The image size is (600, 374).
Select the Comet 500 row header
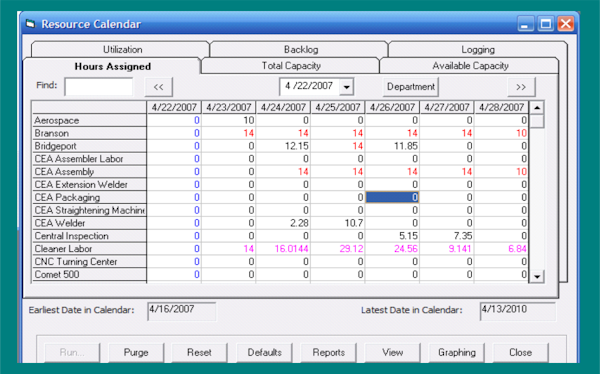[x=89, y=274]
